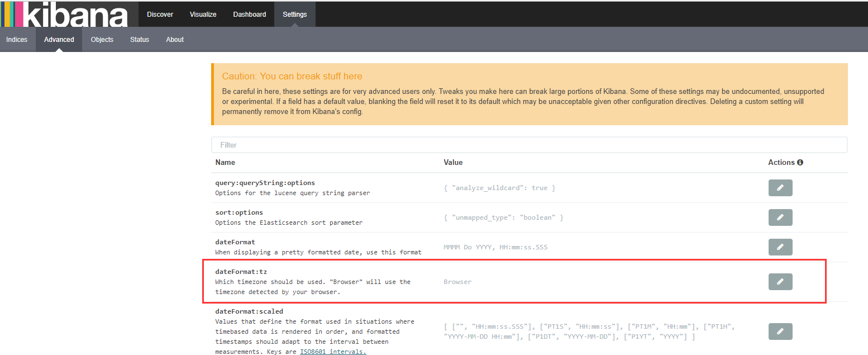868x355 pixels.
Task: Click the 'Caution: You can break stuff here' heading
Action: (292, 76)
